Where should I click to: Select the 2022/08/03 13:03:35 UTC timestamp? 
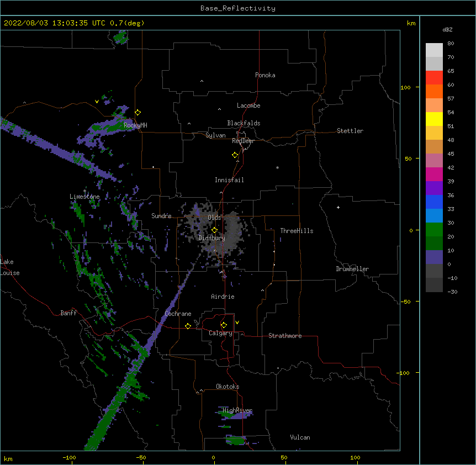[x=54, y=23]
